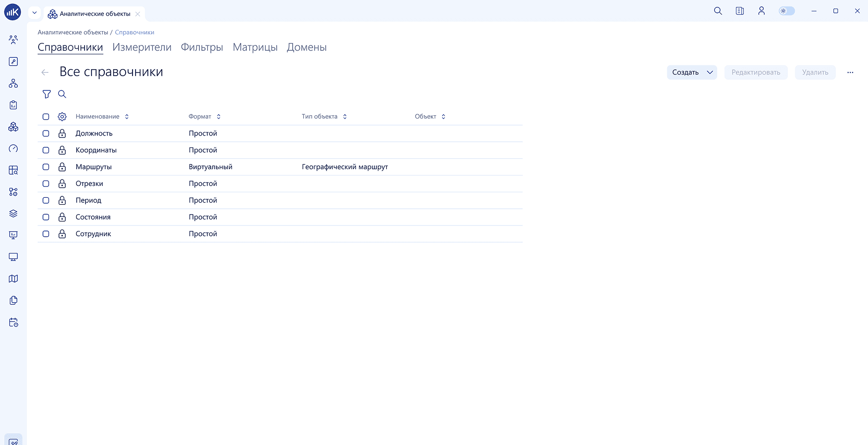Image resolution: width=868 pixels, height=445 pixels.
Task: Open the hierarchy tree sidebar icon
Action: 13,83
